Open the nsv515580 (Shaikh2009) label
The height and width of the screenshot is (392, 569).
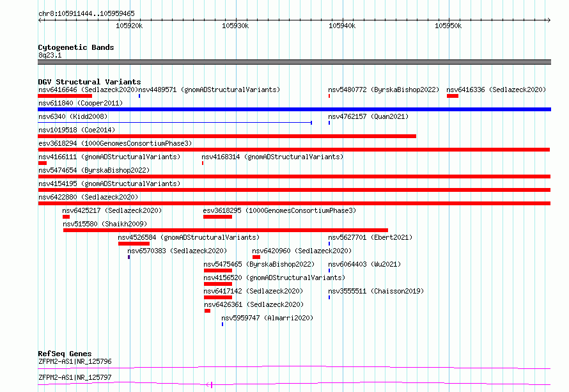(x=105, y=224)
